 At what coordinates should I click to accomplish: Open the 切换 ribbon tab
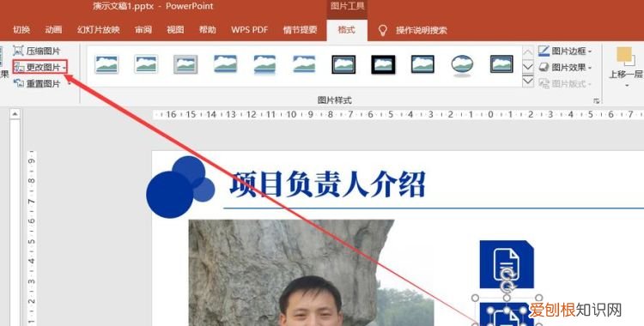[x=21, y=29]
